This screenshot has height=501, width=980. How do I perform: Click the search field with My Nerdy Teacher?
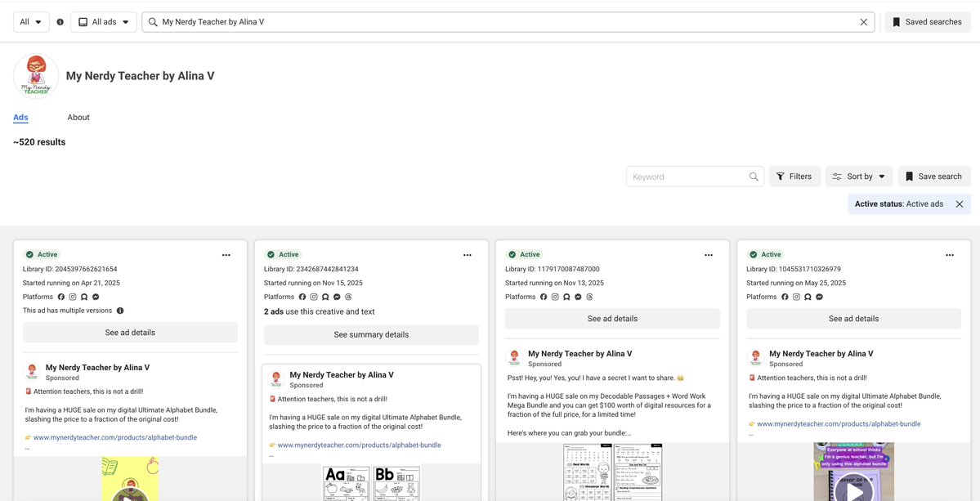click(508, 22)
